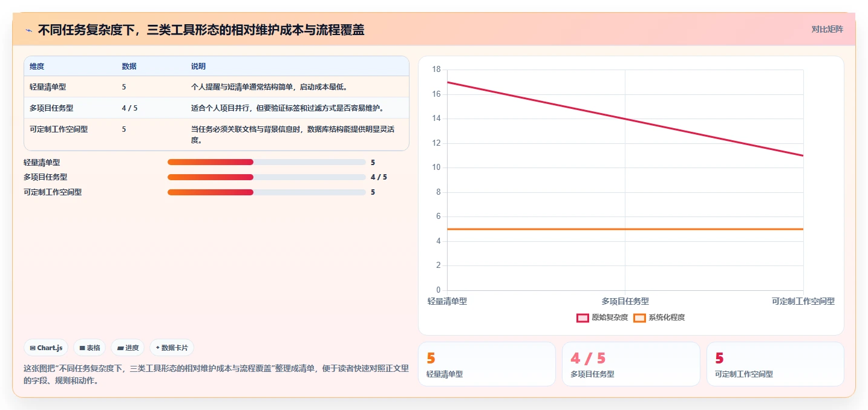
Task: Click the Chart.js tag chip
Action: [46, 348]
